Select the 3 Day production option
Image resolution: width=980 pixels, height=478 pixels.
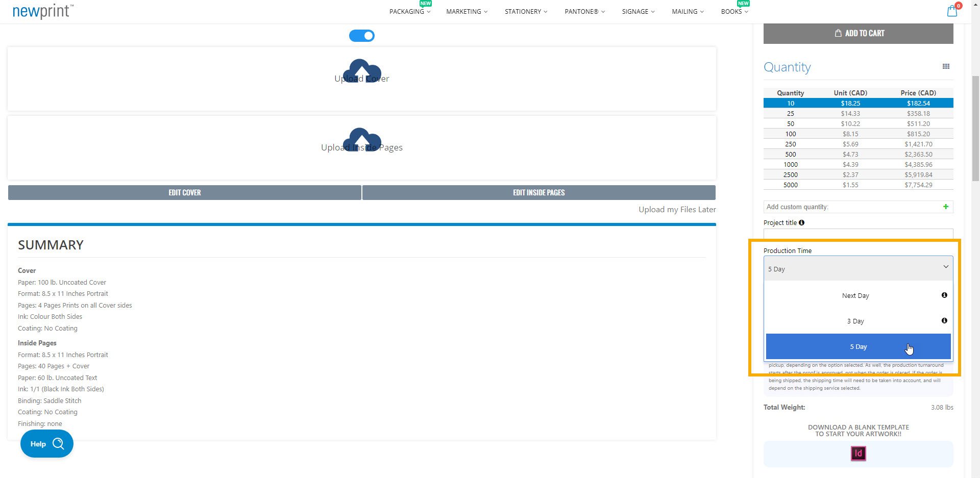(x=856, y=321)
